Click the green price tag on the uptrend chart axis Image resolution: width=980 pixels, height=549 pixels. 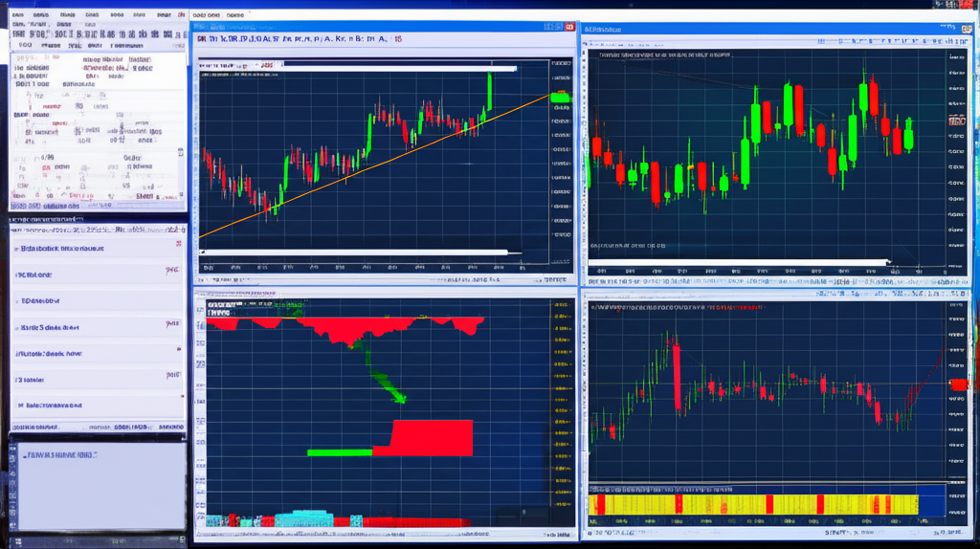point(560,97)
